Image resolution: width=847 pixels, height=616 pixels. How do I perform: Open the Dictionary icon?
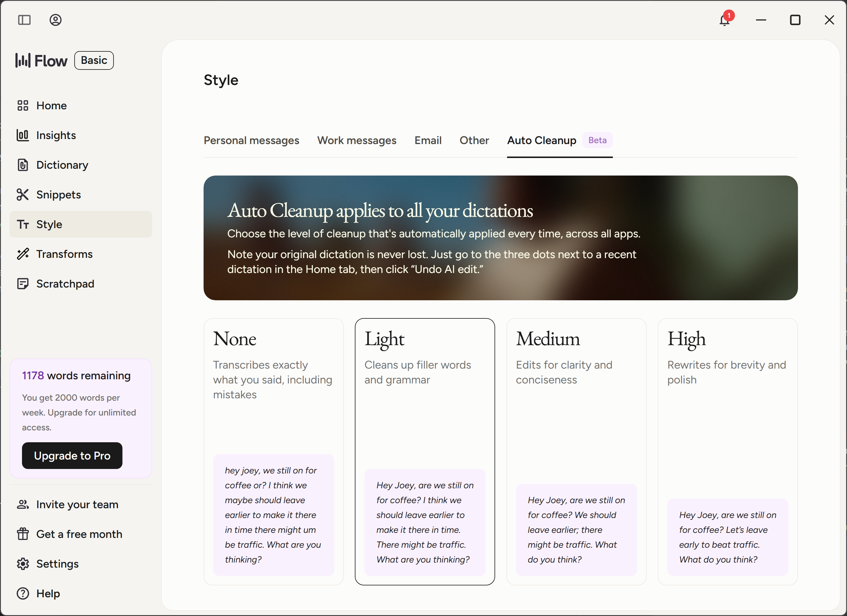click(23, 165)
